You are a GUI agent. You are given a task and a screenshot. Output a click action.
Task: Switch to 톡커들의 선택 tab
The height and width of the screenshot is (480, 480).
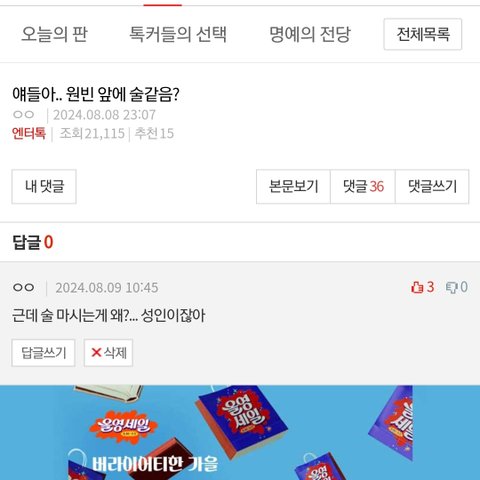pos(178,34)
